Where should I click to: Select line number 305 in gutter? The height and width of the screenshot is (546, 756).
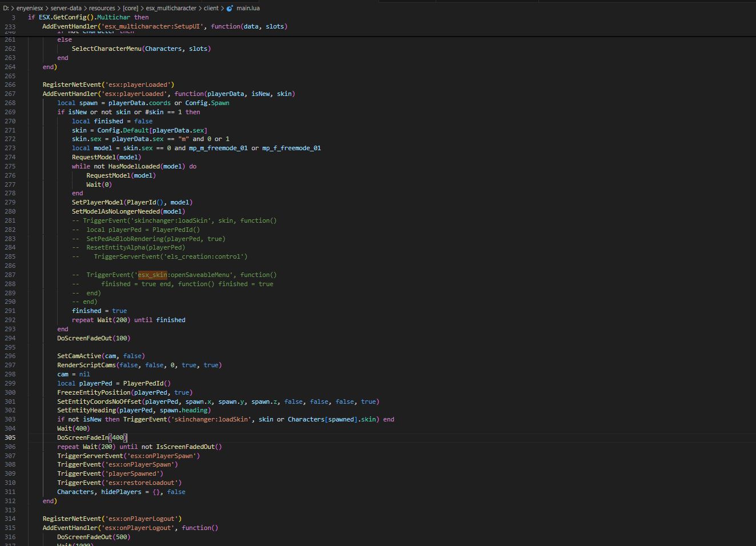[x=10, y=437]
